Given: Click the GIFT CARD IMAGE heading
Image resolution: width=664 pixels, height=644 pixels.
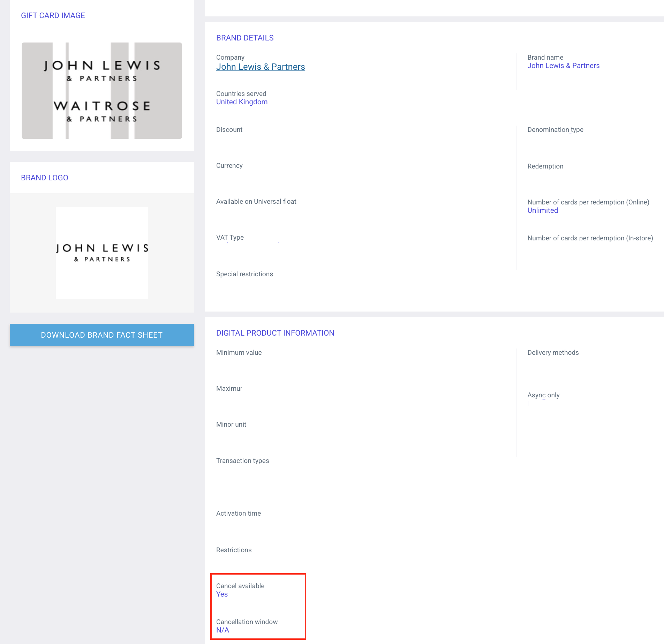Looking at the screenshot, I should tap(53, 15).
